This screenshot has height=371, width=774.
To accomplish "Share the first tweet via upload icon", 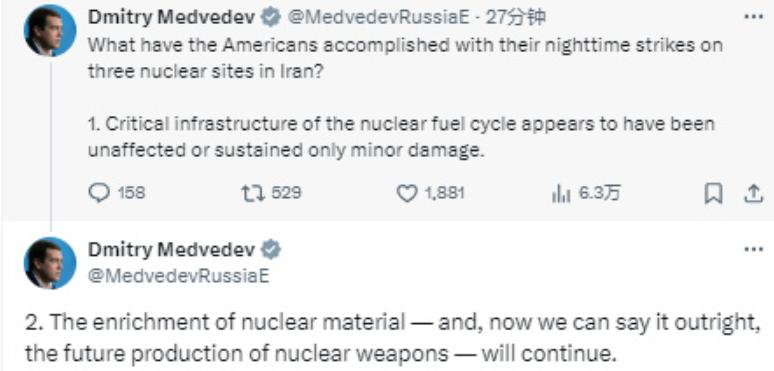I will (753, 193).
